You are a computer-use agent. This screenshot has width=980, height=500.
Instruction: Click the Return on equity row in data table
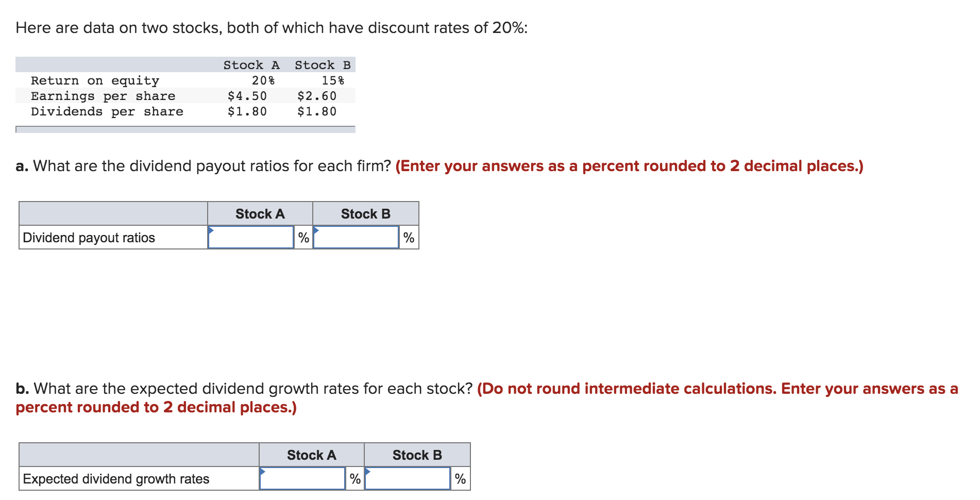(x=95, y=80)
